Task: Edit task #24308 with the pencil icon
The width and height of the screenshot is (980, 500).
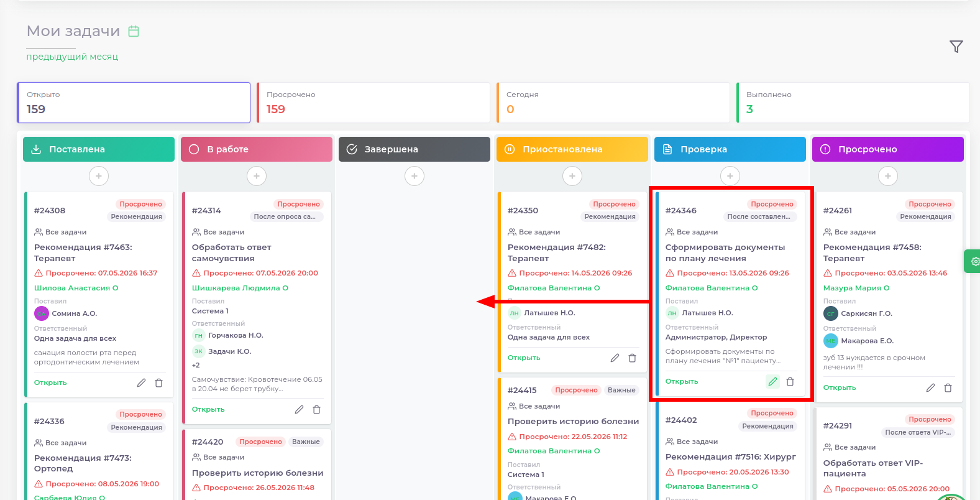Action: [141, 383]
